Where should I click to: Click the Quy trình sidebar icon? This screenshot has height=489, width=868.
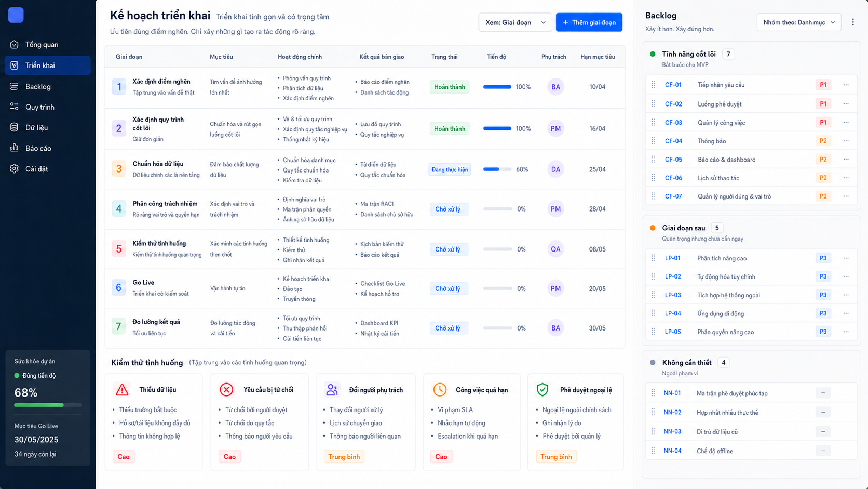point(15,107)
